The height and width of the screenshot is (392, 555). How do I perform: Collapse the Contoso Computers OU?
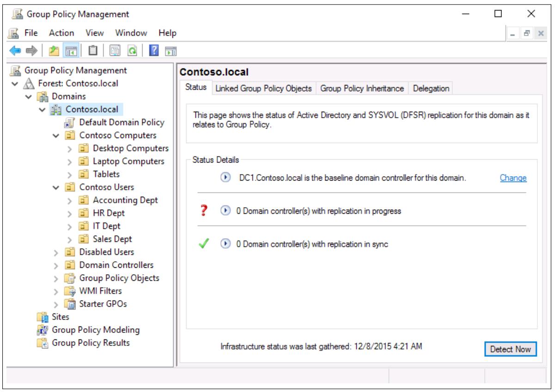pos(55,136)
